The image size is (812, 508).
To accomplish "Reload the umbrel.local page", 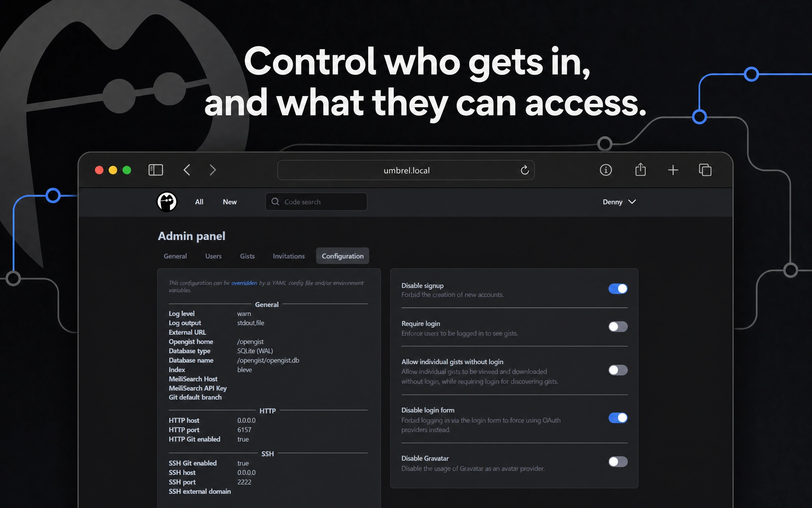I will tap(525, 170).
